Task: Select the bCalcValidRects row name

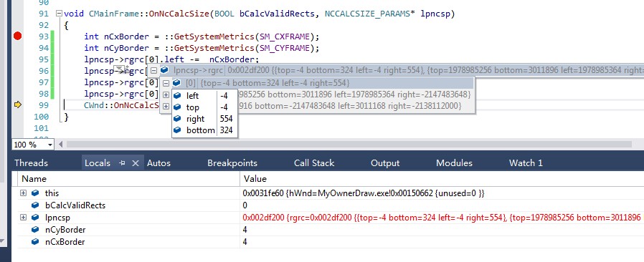Action: pos(75,205)
